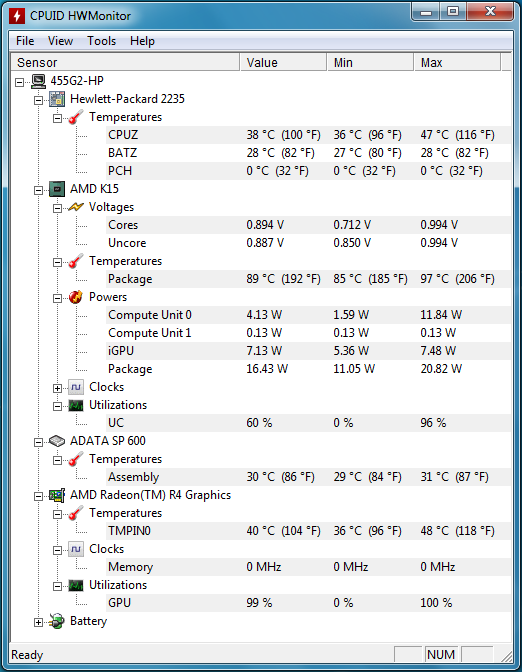Screen dimensions: 522x672
Task: Select the Hewlett-Packard 2235 motherboard icon
Action: (57, 99)
